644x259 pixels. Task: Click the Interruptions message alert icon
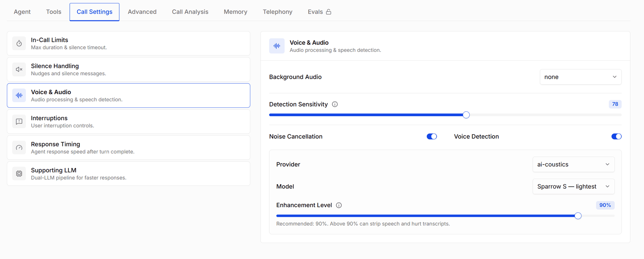click(19, 121)
